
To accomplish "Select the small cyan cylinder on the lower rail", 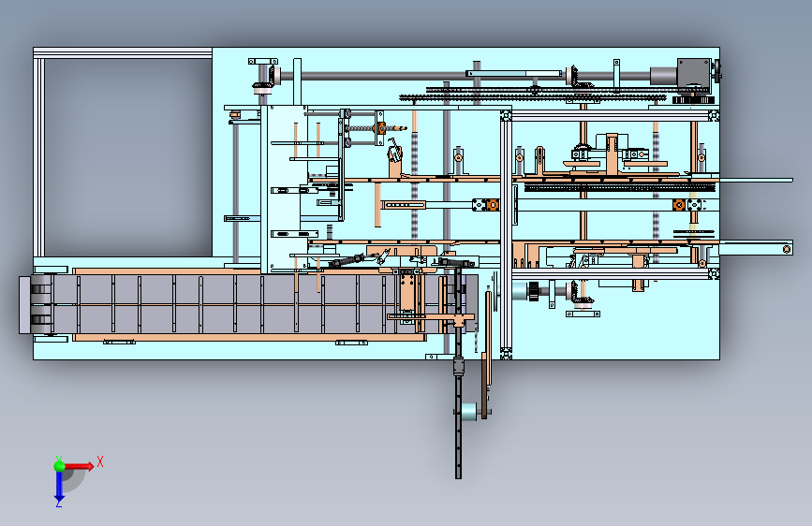I will tap(468, 412).
